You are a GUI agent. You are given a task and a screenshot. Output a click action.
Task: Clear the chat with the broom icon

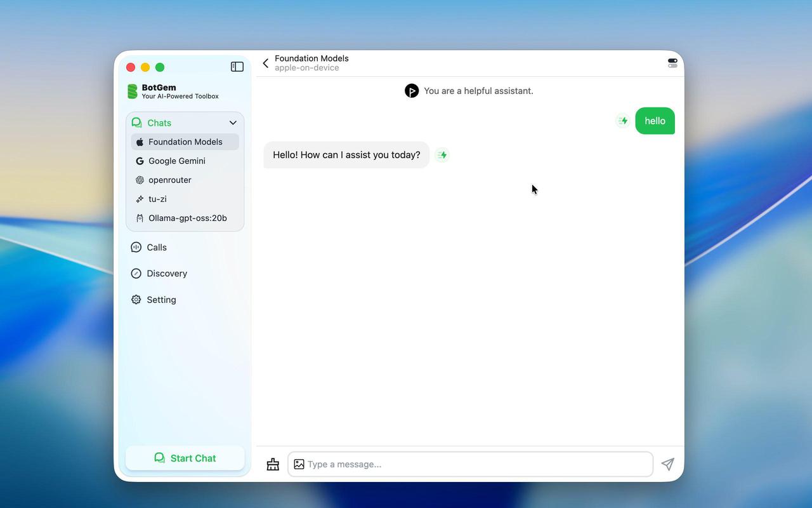pyautogui.click(x=273, y=464)
